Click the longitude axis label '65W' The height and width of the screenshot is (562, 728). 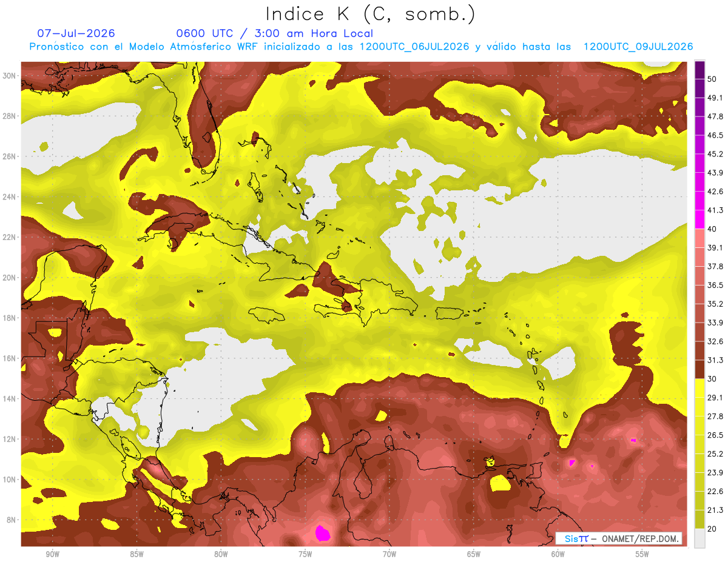click(x=474, y=554)
